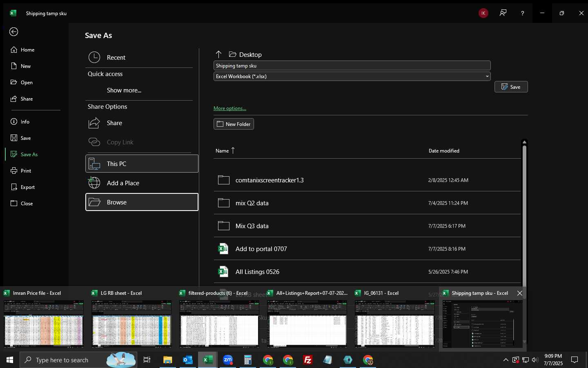
Task: Select This PC location
Action: pyautogui.click(x=142, y=164)
